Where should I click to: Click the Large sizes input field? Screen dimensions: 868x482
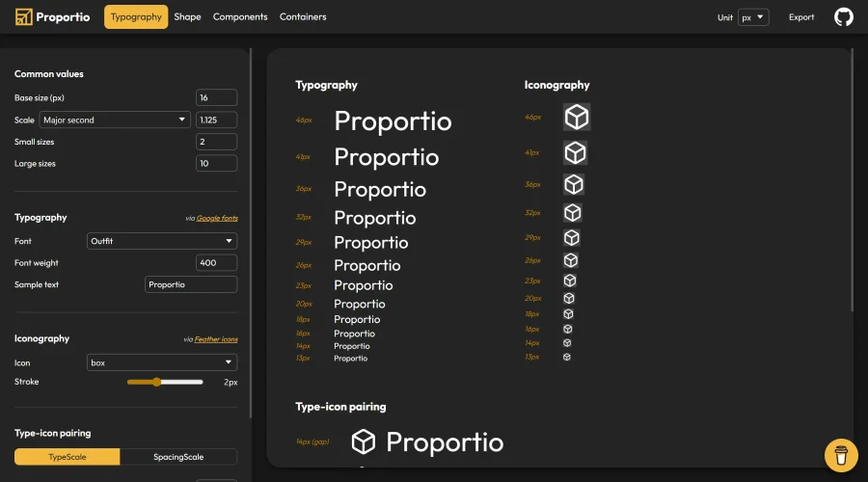pyautogui.click(x=216, y=163)
